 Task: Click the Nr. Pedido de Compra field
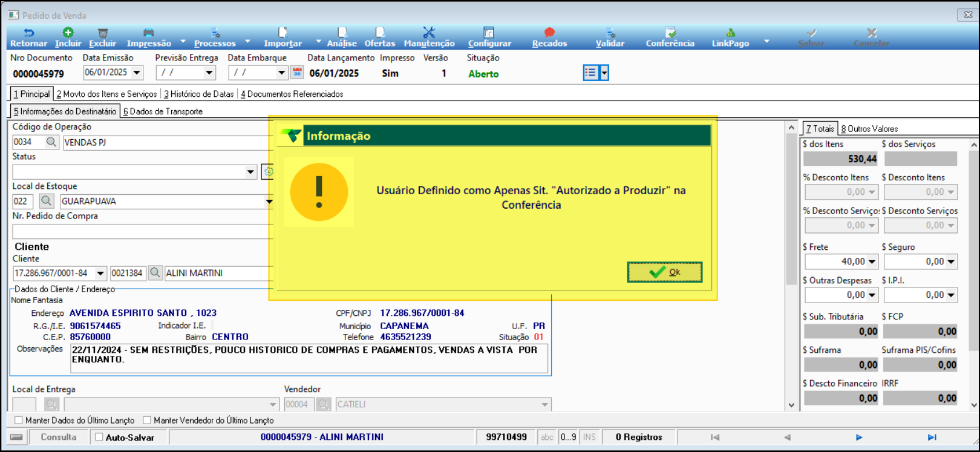coord(142,232)
